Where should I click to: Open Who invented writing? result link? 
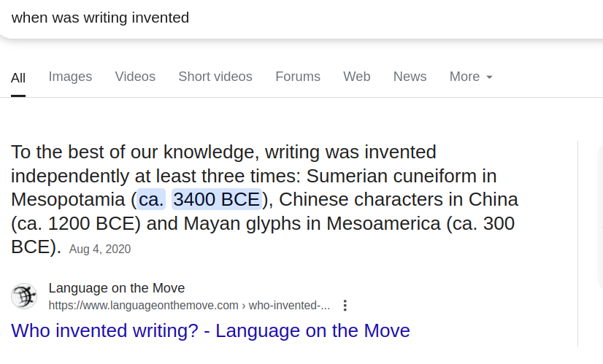[210, 330]
